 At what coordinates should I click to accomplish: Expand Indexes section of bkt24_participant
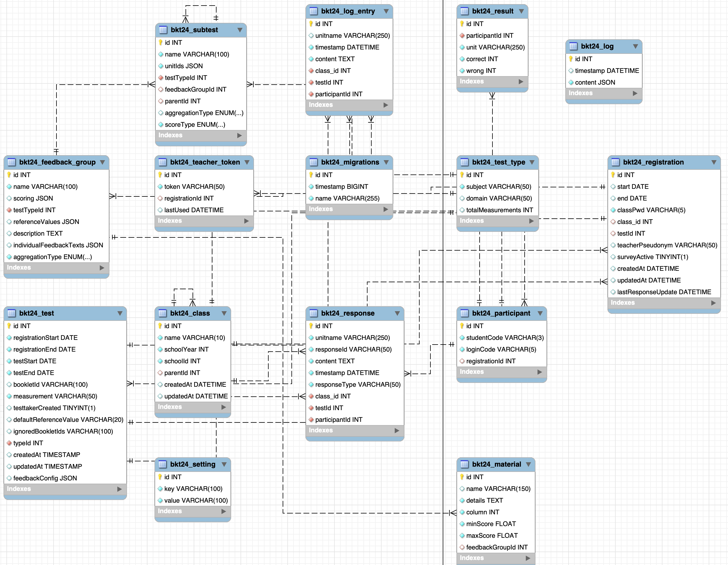pos(540,372)
